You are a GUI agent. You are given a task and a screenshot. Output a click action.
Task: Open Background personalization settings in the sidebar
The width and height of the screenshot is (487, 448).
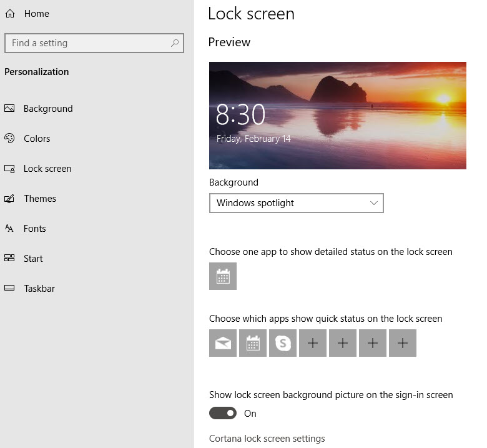point(47,109)
